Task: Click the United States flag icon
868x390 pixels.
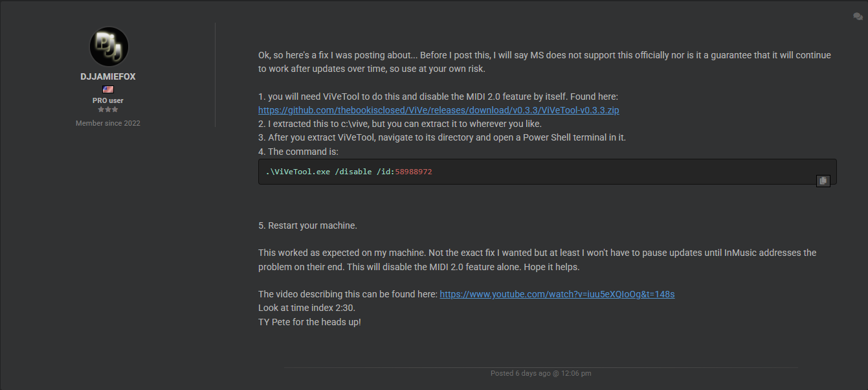Action: pos(108,89)
